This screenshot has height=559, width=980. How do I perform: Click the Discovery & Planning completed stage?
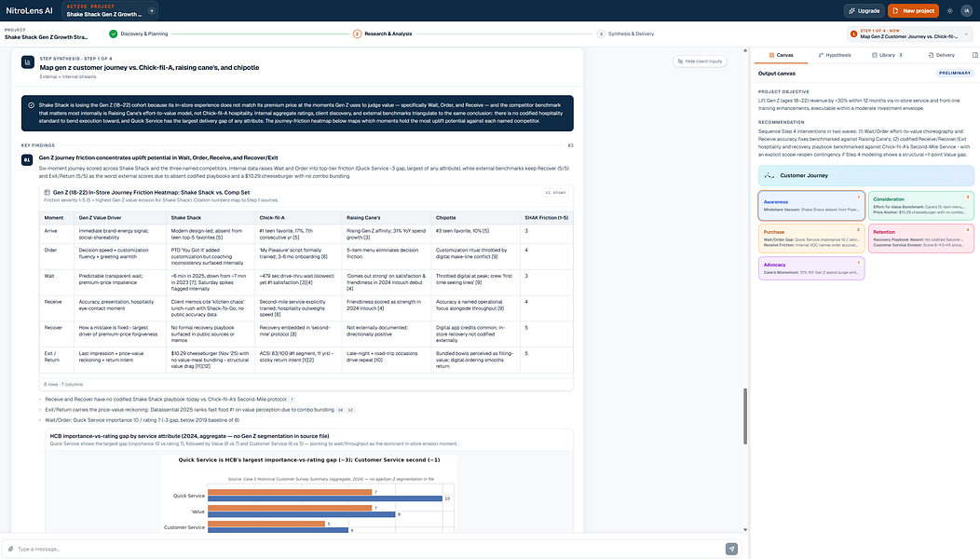point(138,34)
